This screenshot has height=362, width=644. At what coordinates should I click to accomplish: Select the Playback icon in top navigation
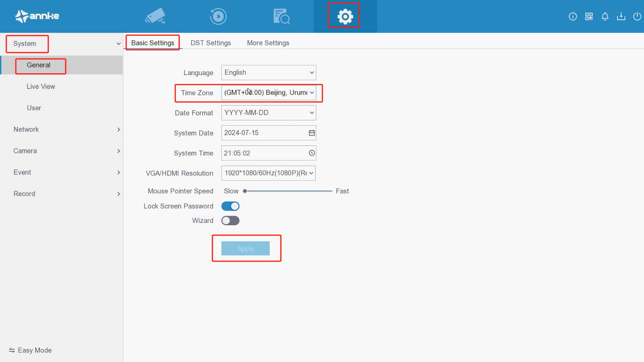click(x=218, y=16)
